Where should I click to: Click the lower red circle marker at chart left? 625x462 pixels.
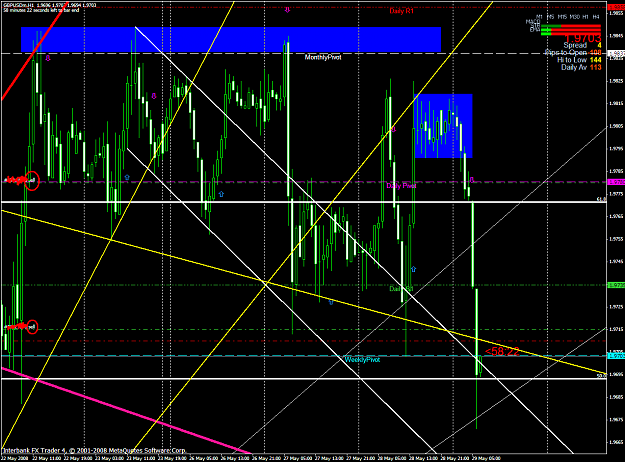tap(32, 327)
